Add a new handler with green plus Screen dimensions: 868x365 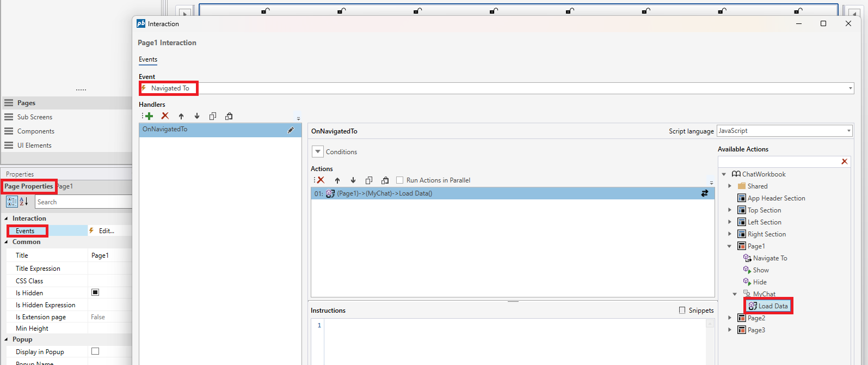click(x=149, y=116)
